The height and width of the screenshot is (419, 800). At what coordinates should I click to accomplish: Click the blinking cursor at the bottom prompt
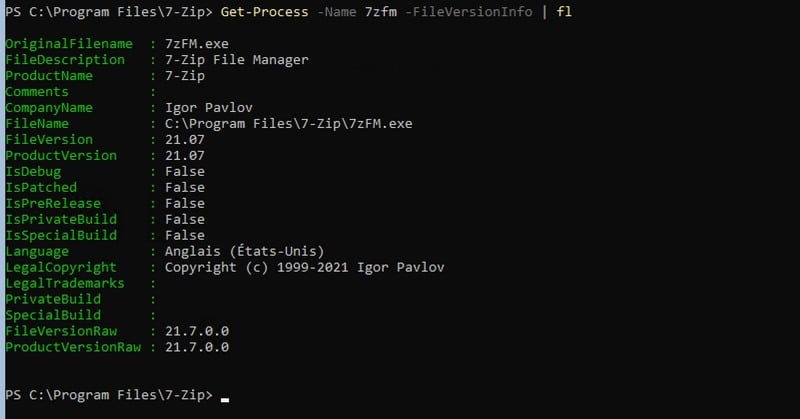pos(225,398)
